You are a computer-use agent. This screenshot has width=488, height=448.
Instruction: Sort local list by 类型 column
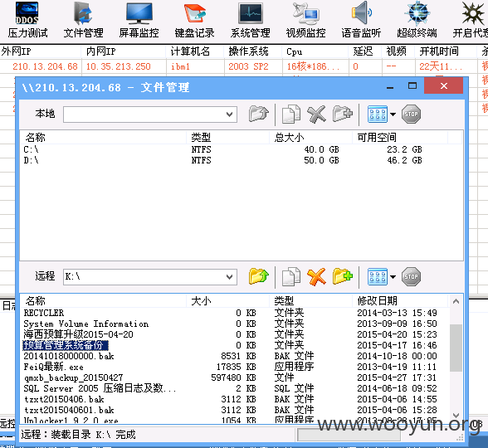[x=227, y=137]
